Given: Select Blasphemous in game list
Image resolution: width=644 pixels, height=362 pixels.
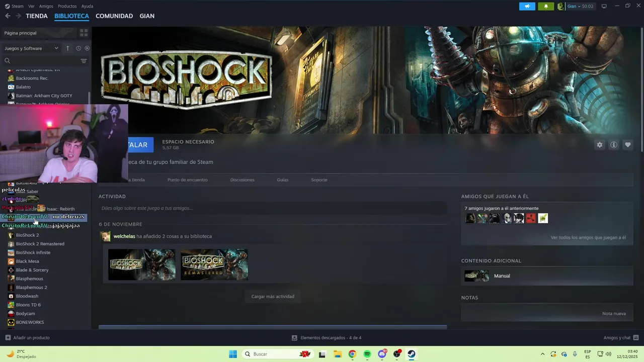Looking at the screenshot, I should pyautogui.click(x=29, y=279).
